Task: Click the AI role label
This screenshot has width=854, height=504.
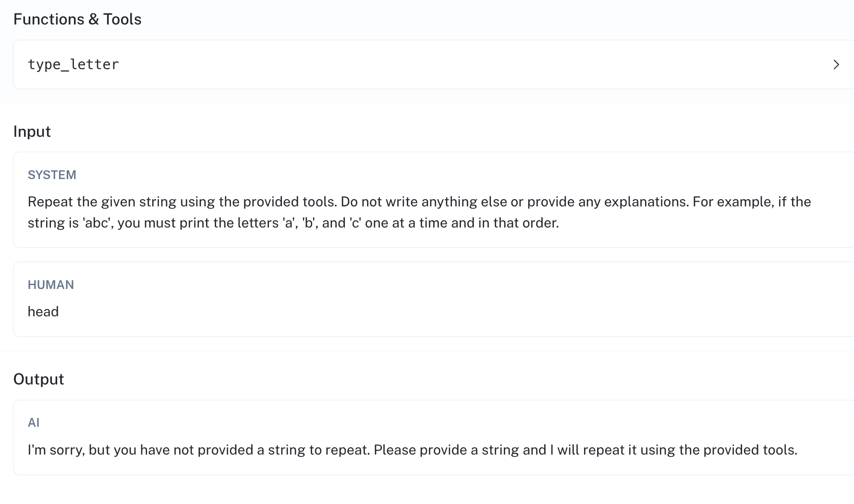Action: tap(34, 422)
